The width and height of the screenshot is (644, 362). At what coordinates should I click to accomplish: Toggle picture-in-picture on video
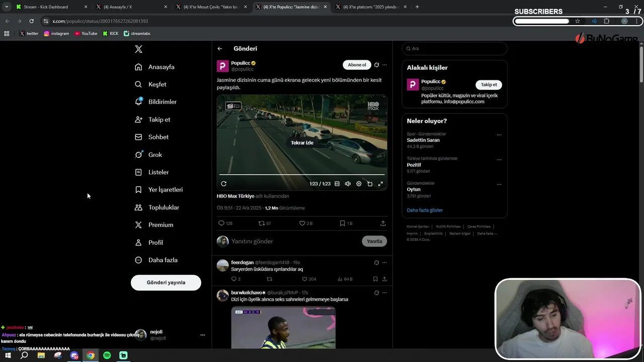click(370, 184)
